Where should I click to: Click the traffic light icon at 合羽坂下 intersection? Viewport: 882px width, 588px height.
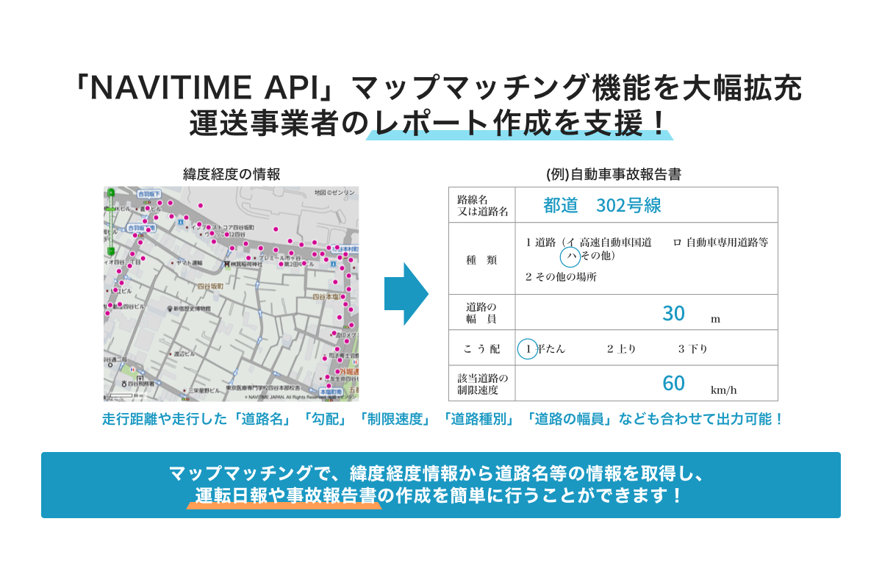[x=147, y=201]
